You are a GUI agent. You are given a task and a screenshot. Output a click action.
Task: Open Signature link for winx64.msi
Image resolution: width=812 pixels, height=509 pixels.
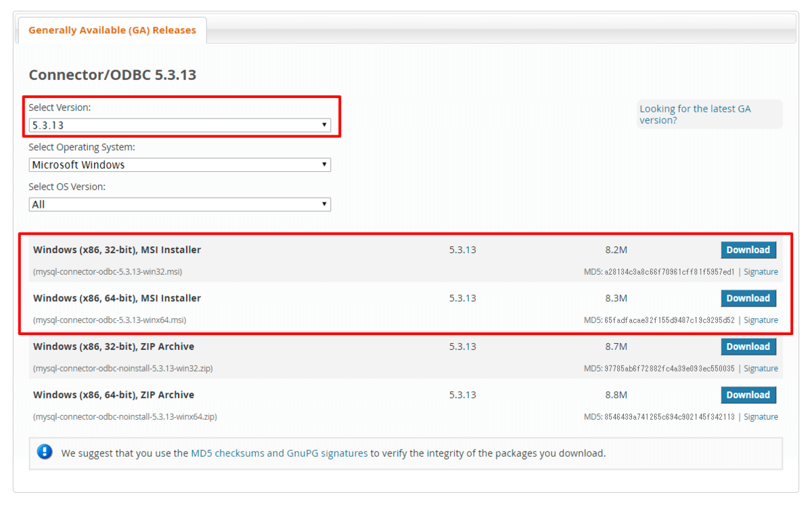tap(761, 320)
